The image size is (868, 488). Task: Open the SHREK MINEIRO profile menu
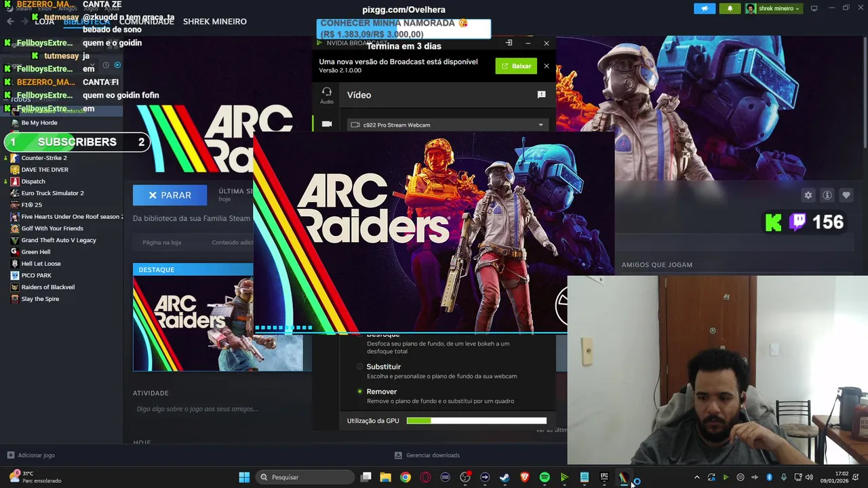(x=214, y=22)
